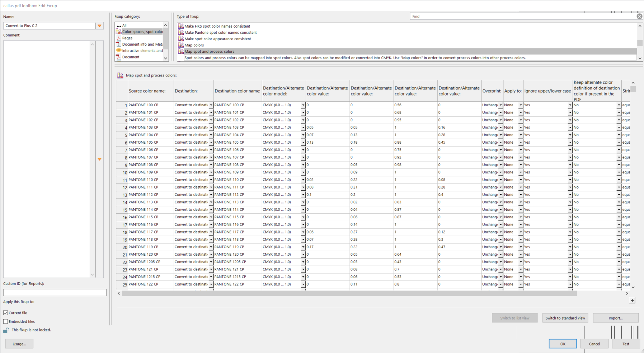644x353 pixels.
Task: Click the Interactive elements category icon
Action: pyautogui.click(x=118, y=51)
